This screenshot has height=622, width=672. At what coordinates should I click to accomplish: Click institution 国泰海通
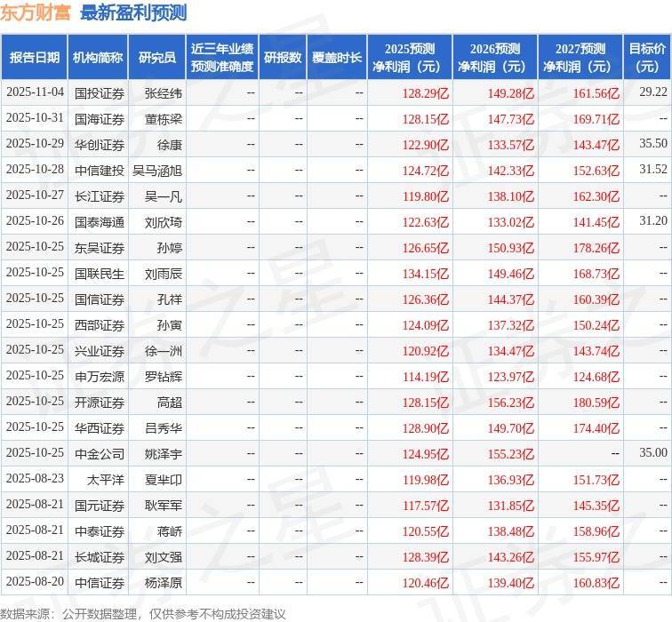pos(100,222)
